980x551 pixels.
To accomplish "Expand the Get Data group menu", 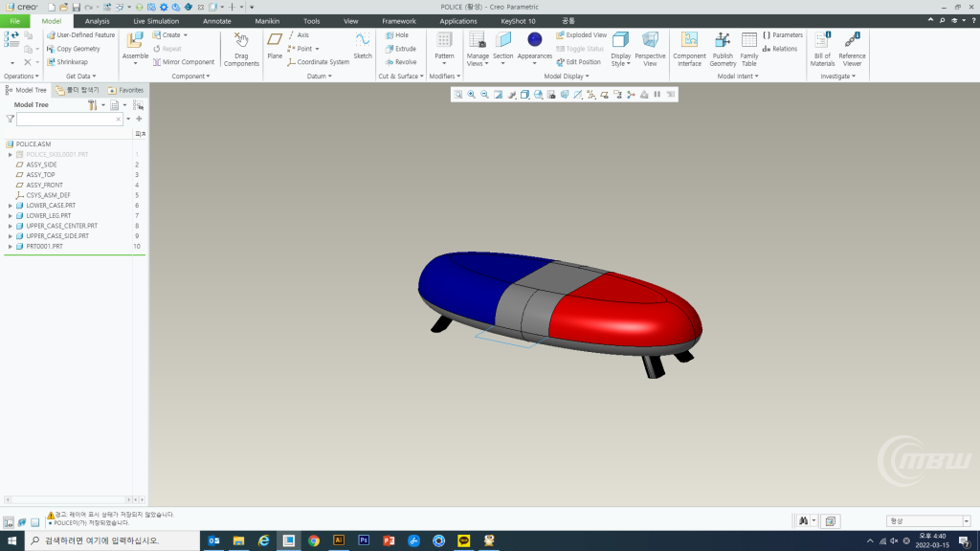I will [80, 77].
